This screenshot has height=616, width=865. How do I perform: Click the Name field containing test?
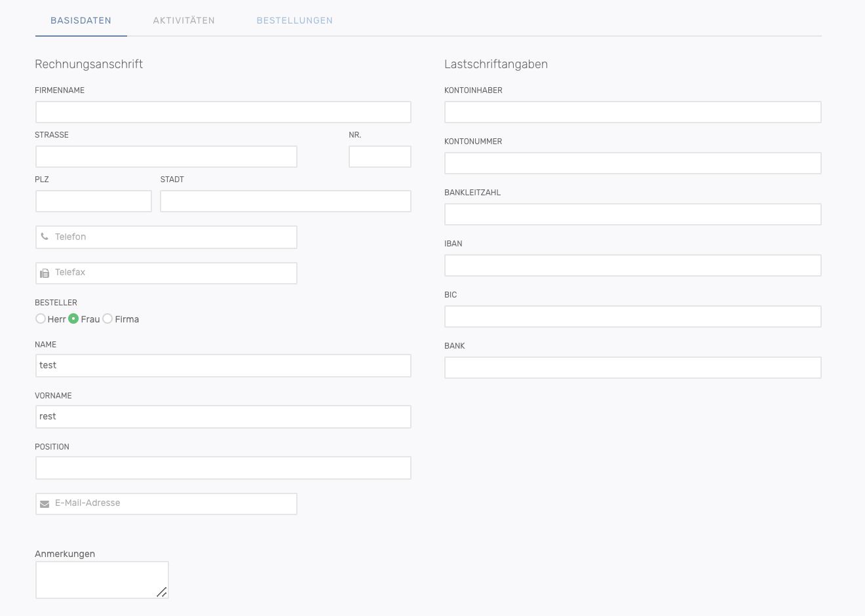click(x=223, y=366)
